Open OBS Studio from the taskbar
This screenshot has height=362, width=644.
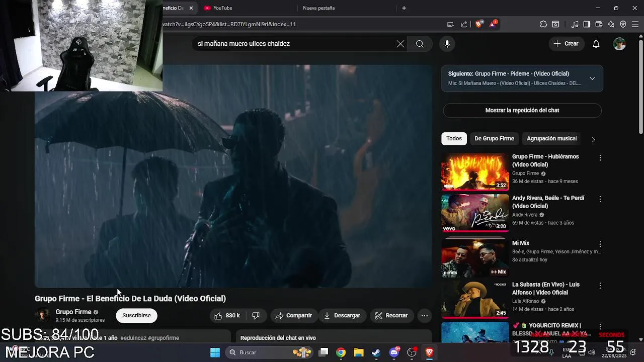(x=412, y=352)
